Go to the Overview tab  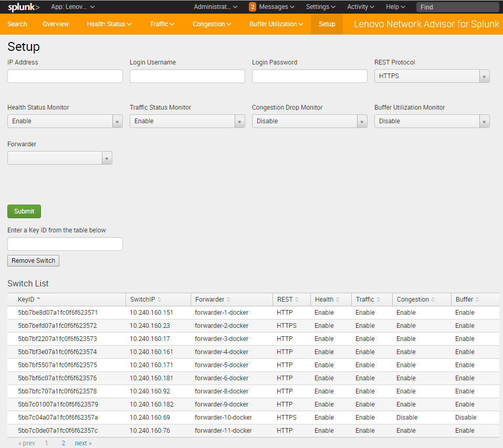click(x=56, y=24)
